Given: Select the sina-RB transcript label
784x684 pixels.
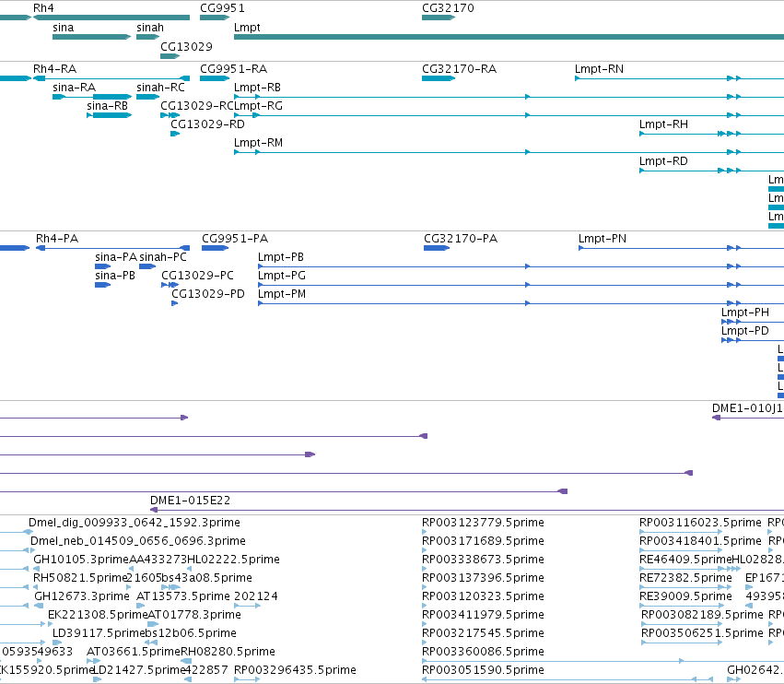Looking at the screenshot, I should pos(107,106).
